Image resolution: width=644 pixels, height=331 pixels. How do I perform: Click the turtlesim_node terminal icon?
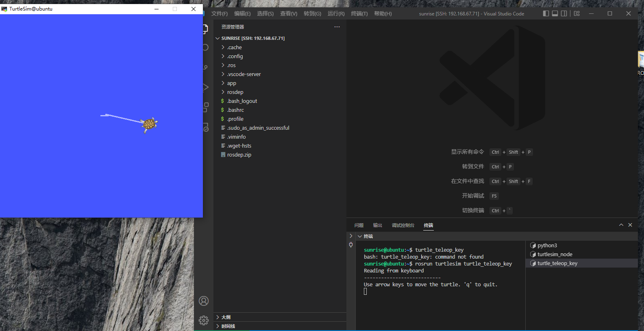[533, 254]
